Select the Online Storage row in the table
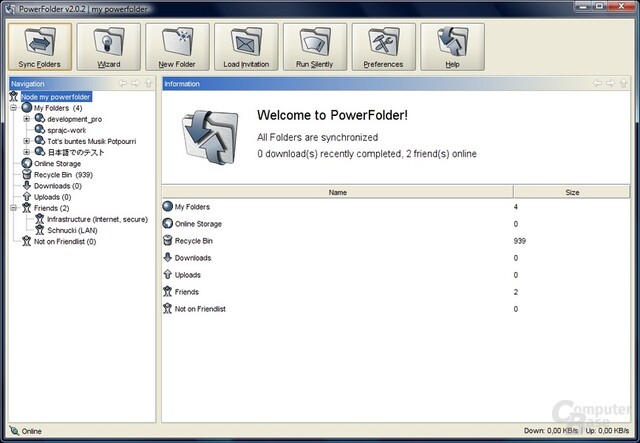Image resolution: width=640 pixels, height=443 pixels. [396, 224]
